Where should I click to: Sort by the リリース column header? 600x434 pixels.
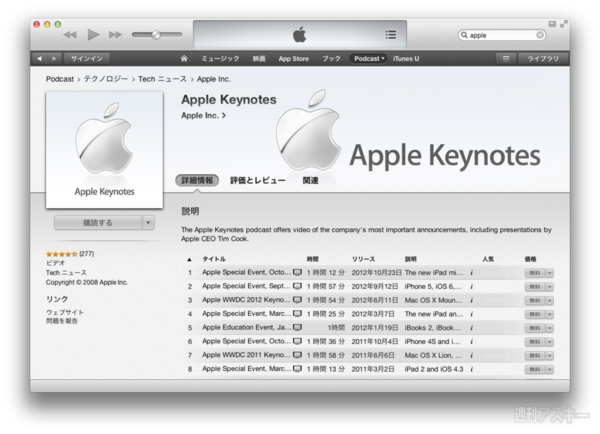click(x=363, y=259)
